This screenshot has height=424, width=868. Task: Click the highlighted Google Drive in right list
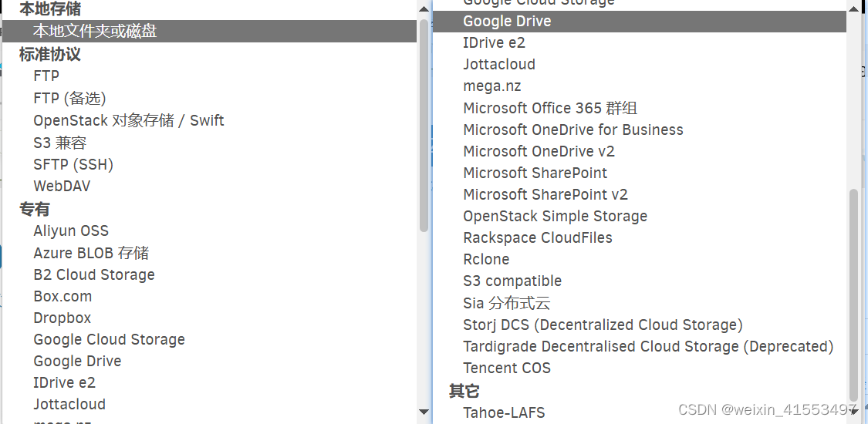coord(640,21)
